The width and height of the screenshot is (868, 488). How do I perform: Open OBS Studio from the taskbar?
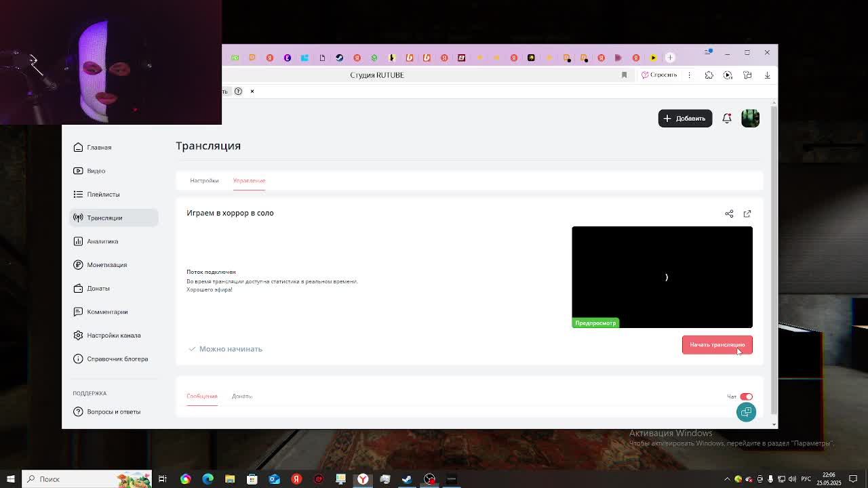point(429,479)
